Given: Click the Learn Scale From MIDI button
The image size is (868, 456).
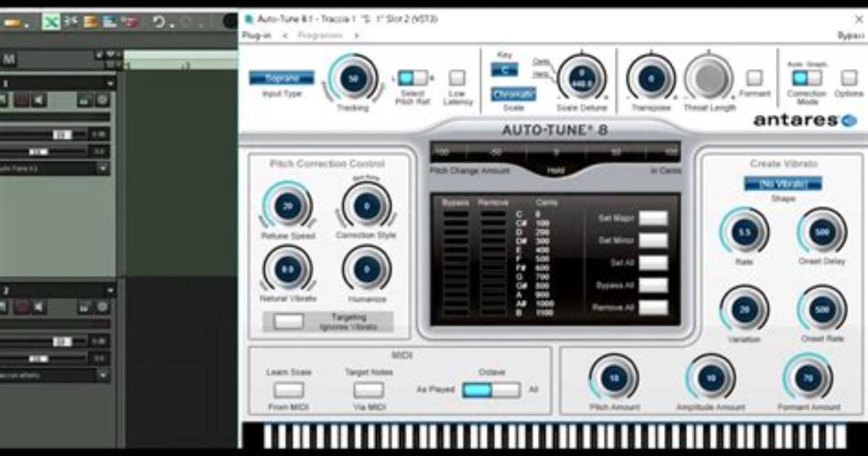Looking at the screenshot, I should click(x=288, y=390).
